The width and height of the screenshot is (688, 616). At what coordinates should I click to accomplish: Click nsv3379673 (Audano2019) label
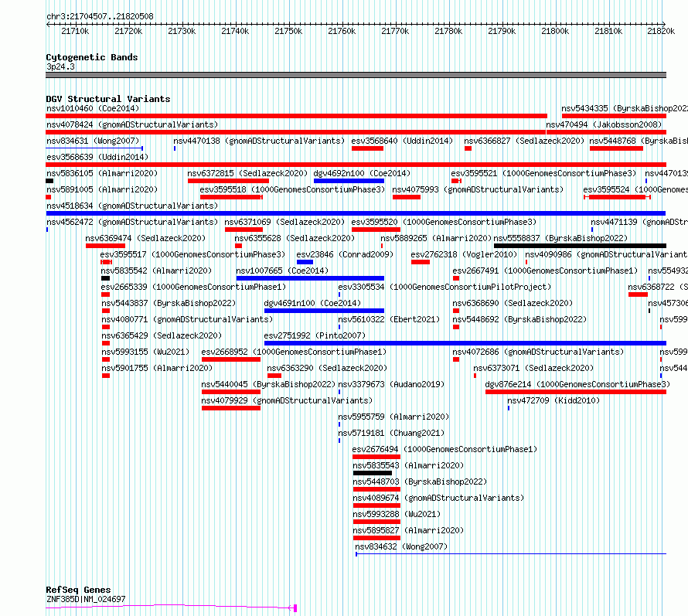pyautogui.click(x=391, y=384)
